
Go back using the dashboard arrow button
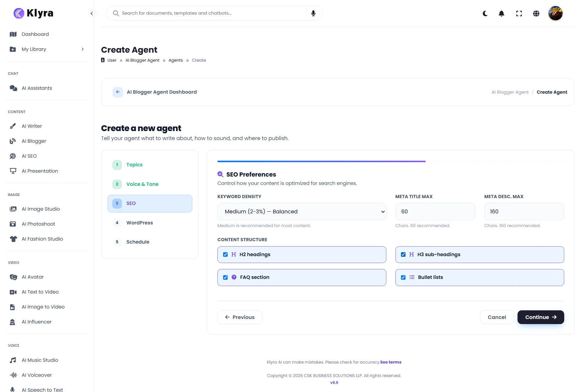pyautogui.click(x=118, y=92)
